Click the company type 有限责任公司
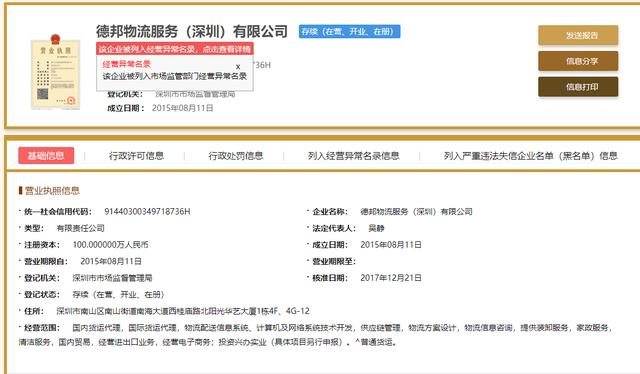Screen dimensions: 640x374 point(80,228)
